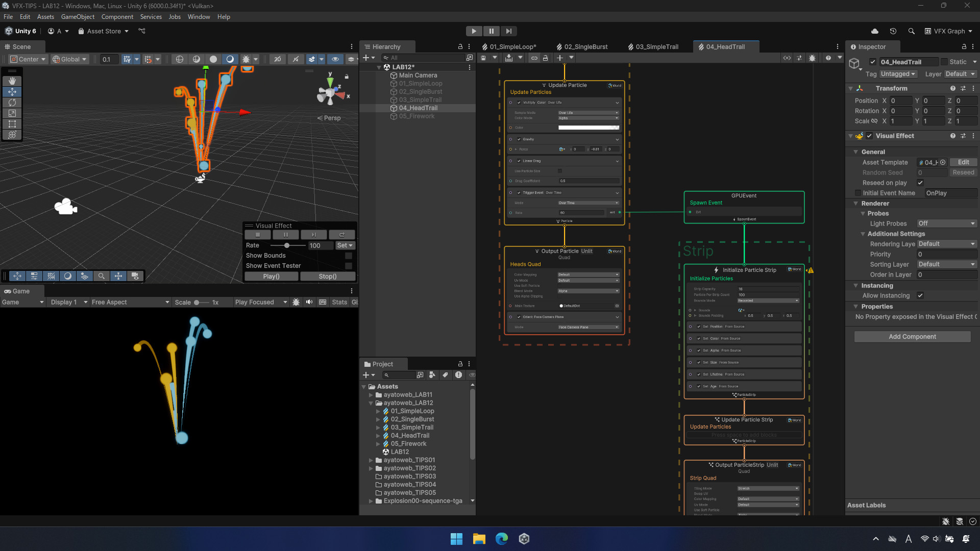
Task: Open Edge browser from taskbar
Action: click(502, 539)
